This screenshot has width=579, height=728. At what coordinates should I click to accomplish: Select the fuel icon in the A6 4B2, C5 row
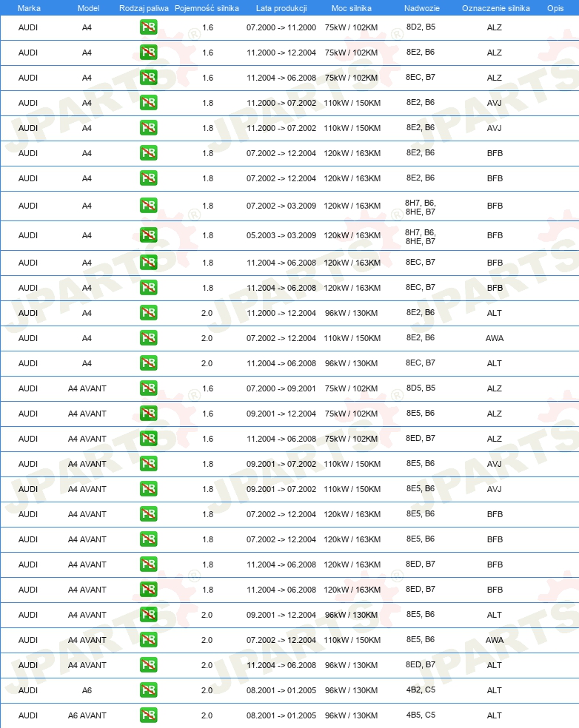[148, 690]
